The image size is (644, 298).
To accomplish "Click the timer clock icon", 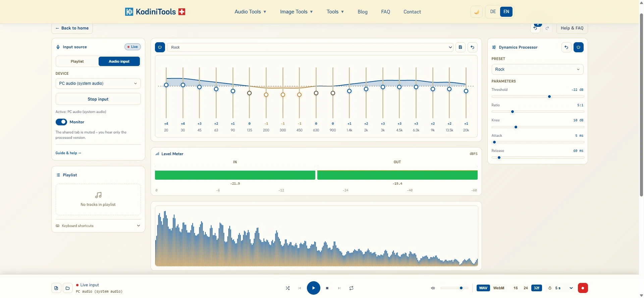I will [x=550, y=288].
